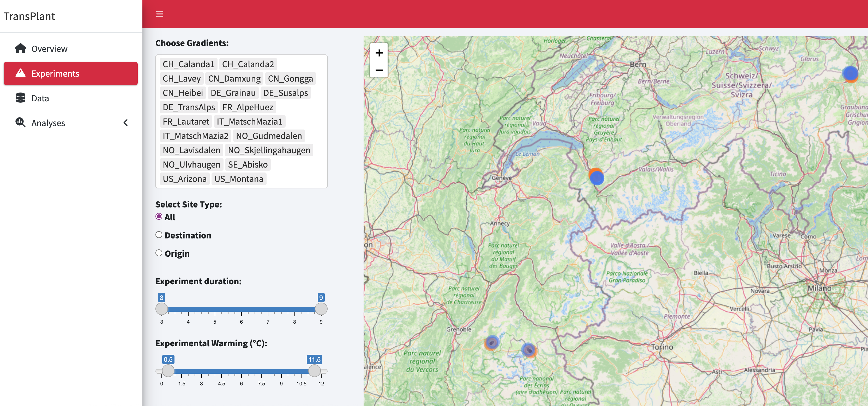The width and height of the screenshot is (868, 406).
Task: Open the Experiments page
Action: (x=55, y=73)
